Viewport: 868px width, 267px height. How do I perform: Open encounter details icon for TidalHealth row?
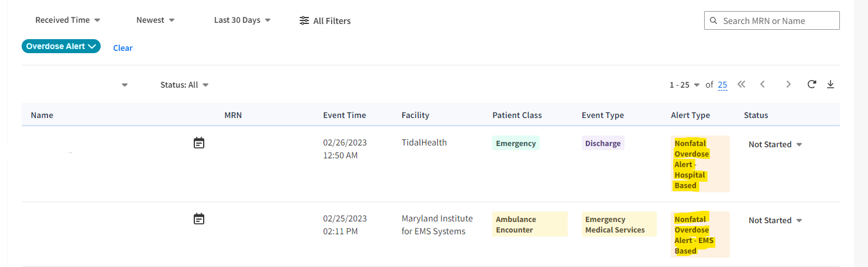[199, 143]
